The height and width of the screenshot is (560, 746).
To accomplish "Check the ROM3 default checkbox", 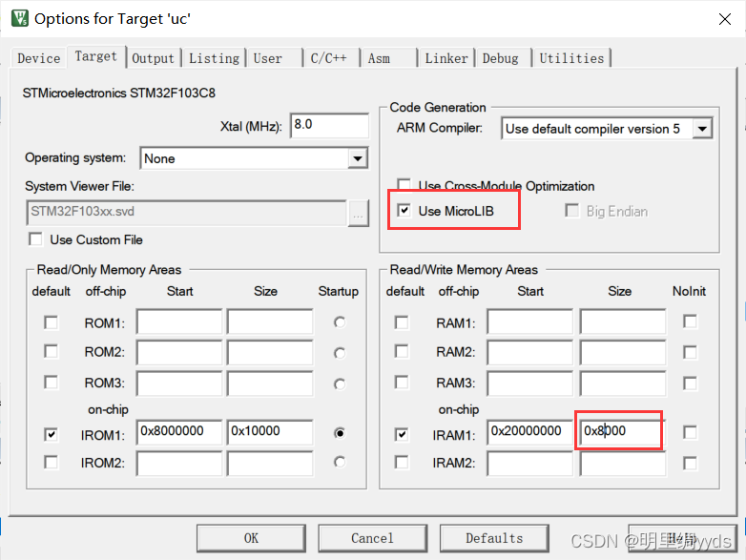I will [51, 382].
